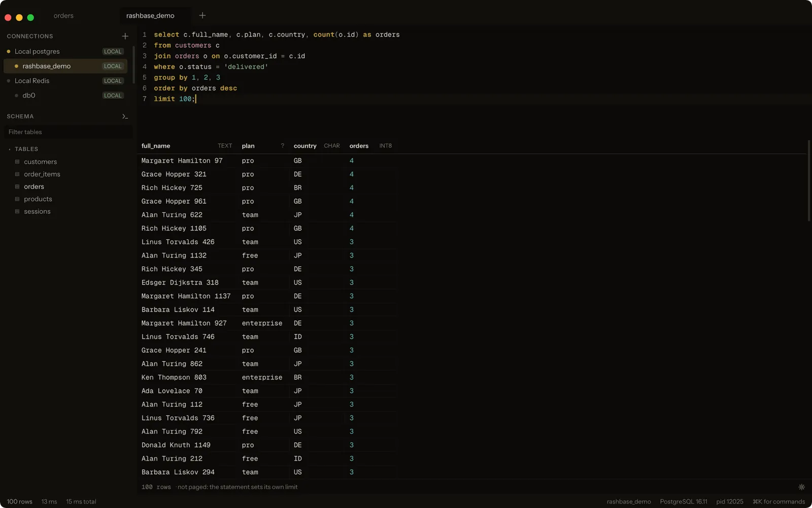Select cell Edsger Dijkstra 318

point(180,282)
